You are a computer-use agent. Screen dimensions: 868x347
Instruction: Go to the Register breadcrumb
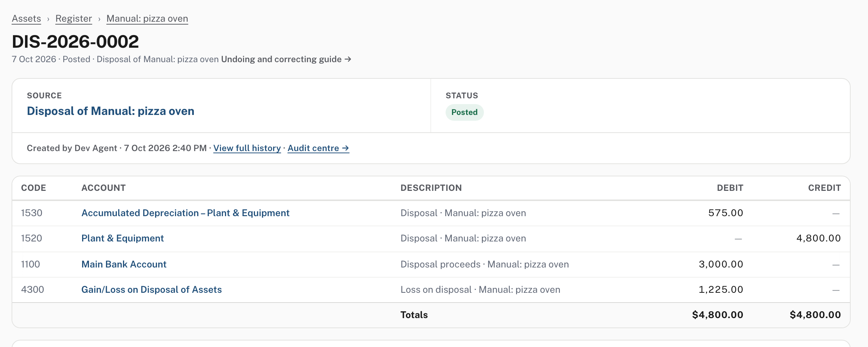point(74,18)
